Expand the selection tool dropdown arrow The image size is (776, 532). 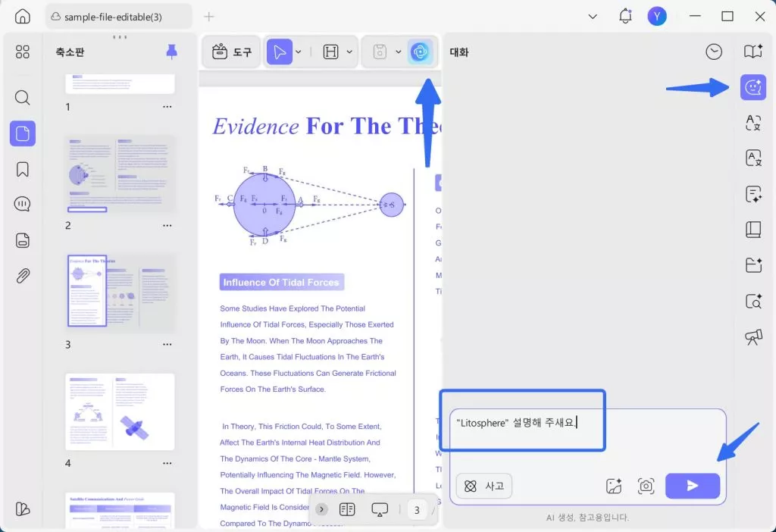[299, 52]
